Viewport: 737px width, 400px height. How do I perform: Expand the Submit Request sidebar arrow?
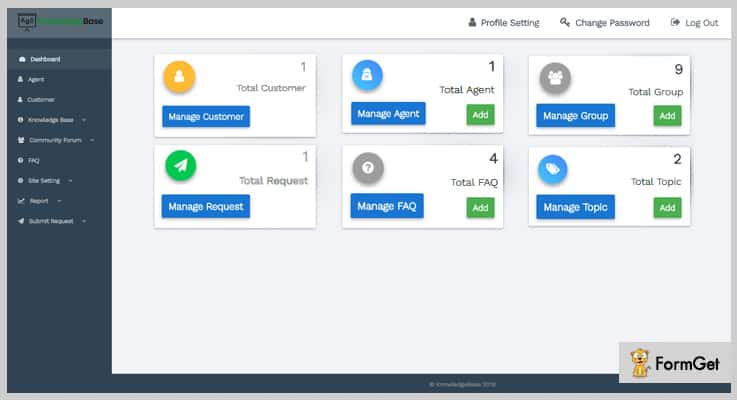84,221
